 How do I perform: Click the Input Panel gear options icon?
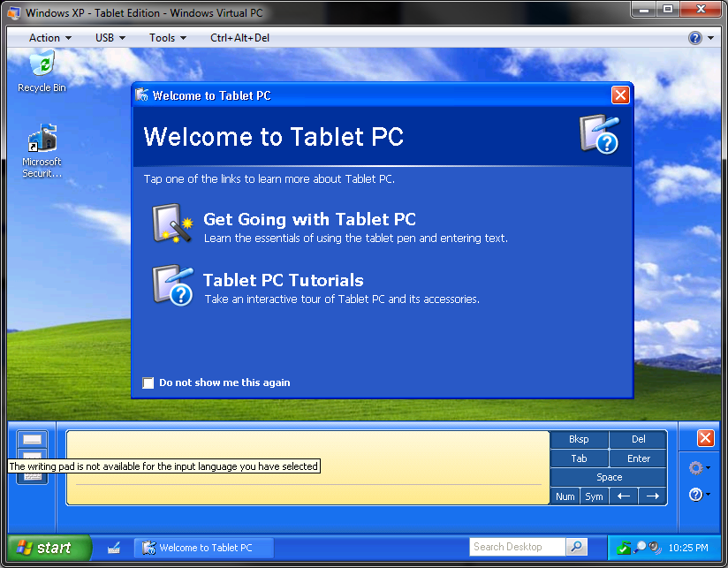695,468
